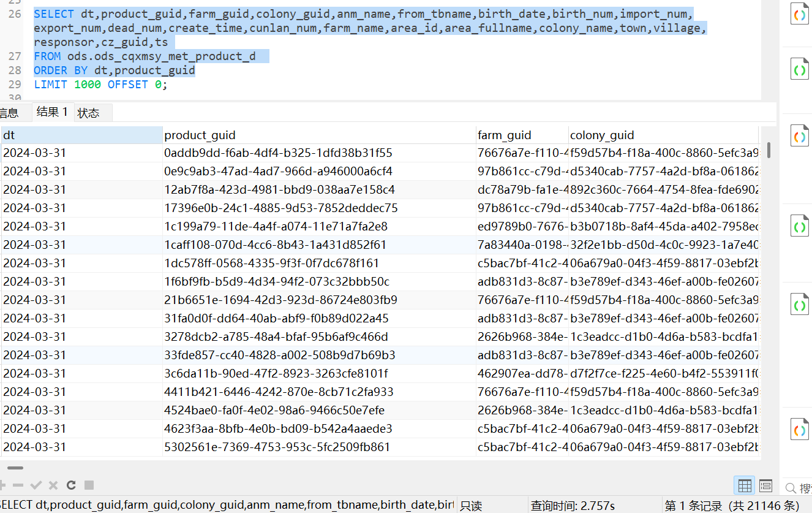This screenshot has height=513, width=812.
Task: Click the delete record minus icon
Action: 18,485
